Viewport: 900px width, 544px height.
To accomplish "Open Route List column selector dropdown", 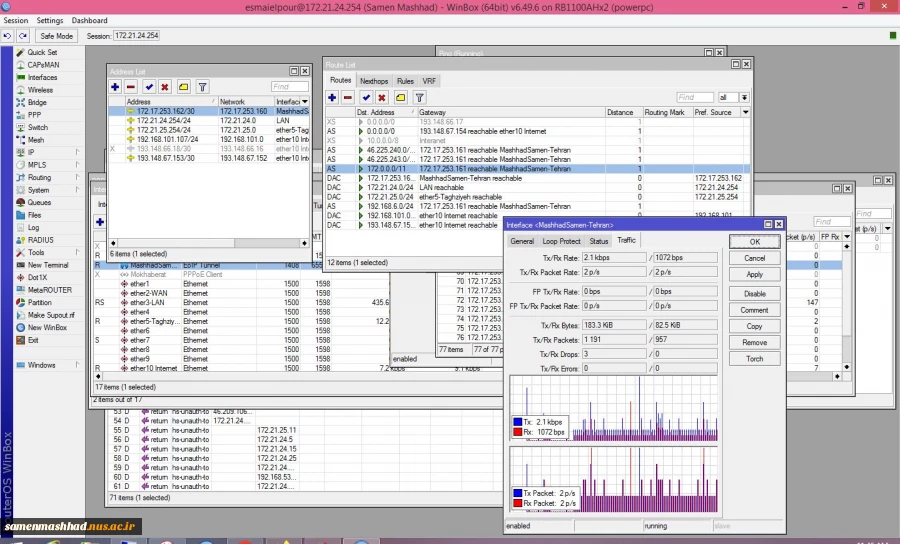I will (x=746, y=112).
